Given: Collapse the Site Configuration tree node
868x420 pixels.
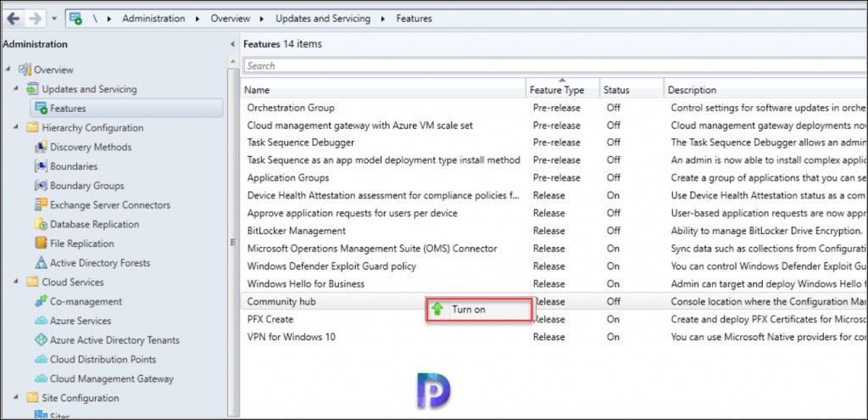Looking at the screenshot, I should pos(17,398).
